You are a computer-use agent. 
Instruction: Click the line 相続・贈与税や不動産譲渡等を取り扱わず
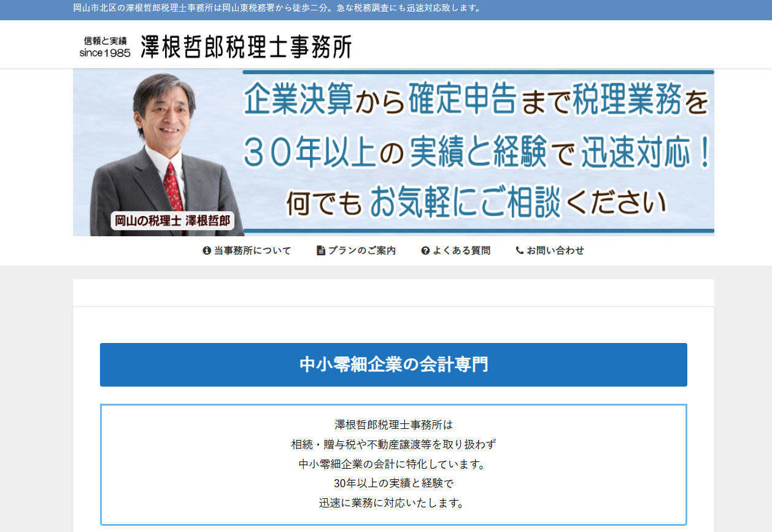click(x=393, y=444)
